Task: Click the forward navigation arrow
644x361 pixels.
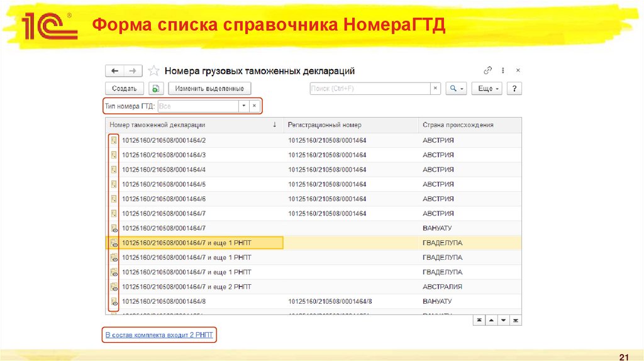Action: 132,70
